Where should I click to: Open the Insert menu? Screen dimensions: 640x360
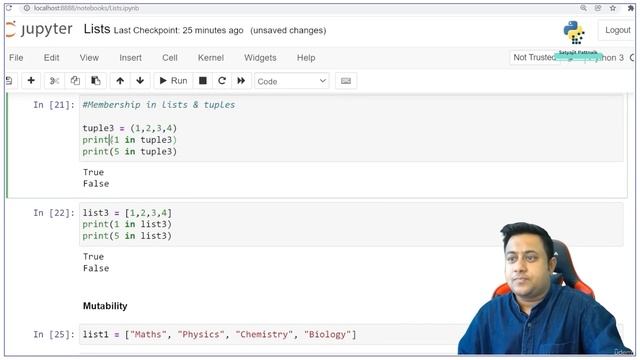click(131, 58)
